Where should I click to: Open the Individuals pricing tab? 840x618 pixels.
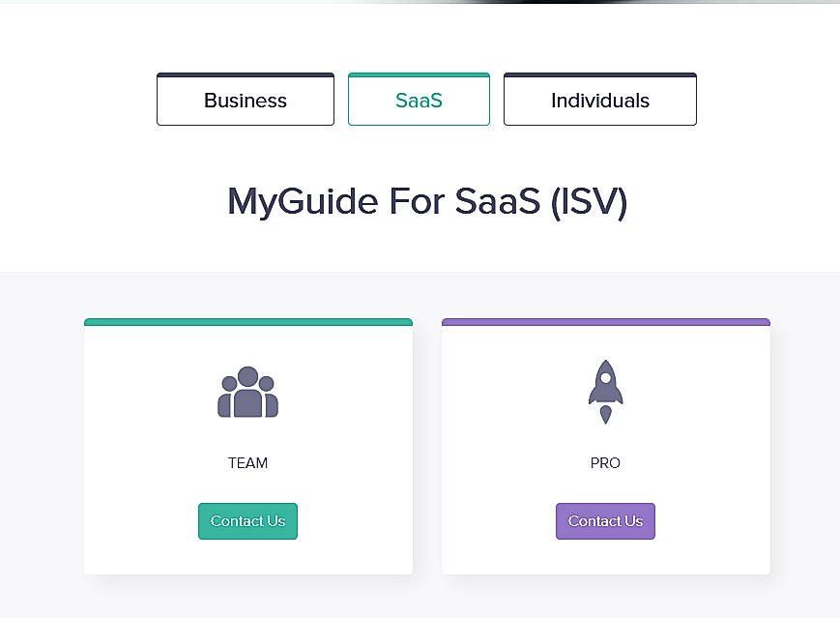599,100
